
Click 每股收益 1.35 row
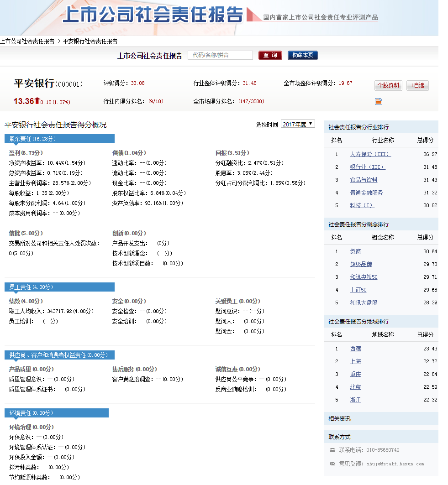39,193
